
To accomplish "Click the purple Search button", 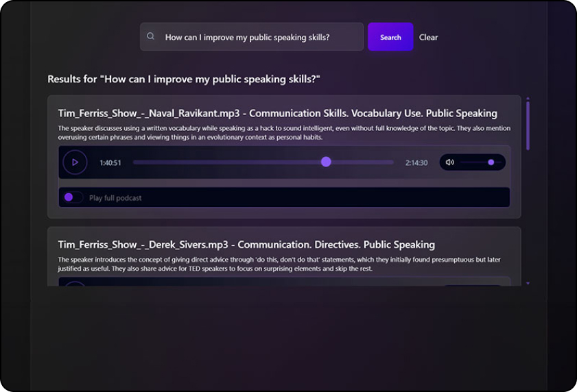I will (x=390, y=37).
